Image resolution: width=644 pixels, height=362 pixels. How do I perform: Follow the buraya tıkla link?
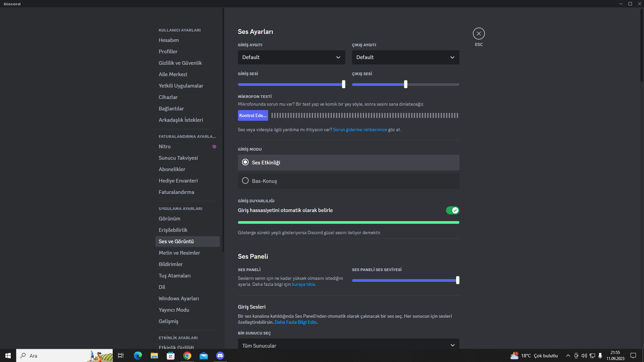pos(303,285)
